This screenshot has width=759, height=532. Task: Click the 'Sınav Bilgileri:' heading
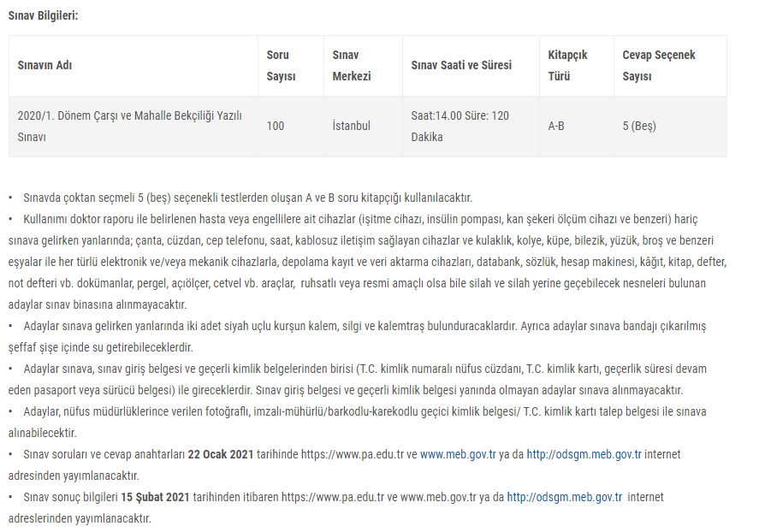43,15
